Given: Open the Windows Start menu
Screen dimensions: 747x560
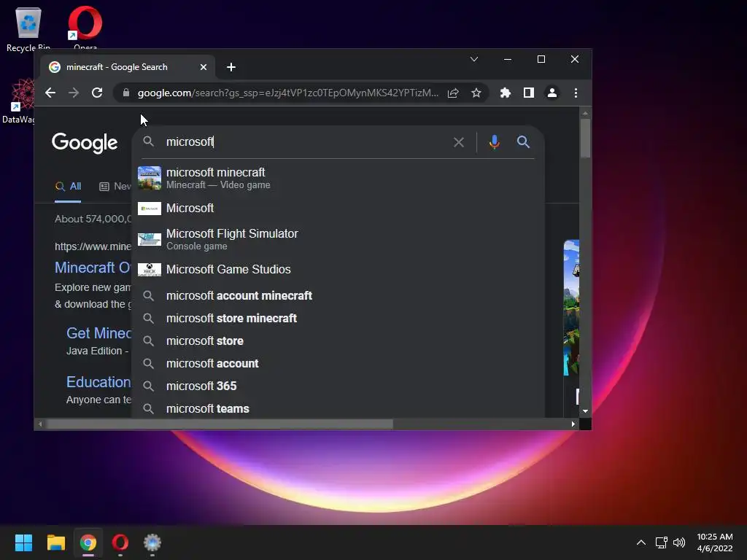Looking at the screenshot, I should pos(24,542).
